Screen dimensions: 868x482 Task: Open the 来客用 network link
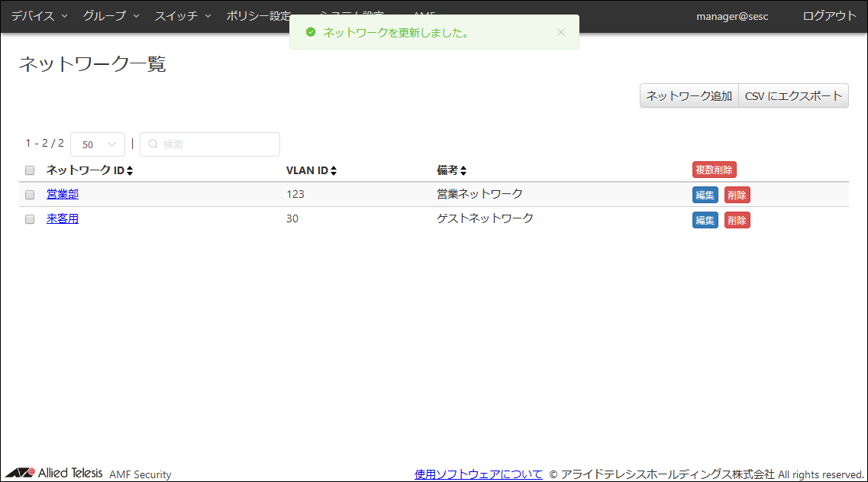point(63,218)
